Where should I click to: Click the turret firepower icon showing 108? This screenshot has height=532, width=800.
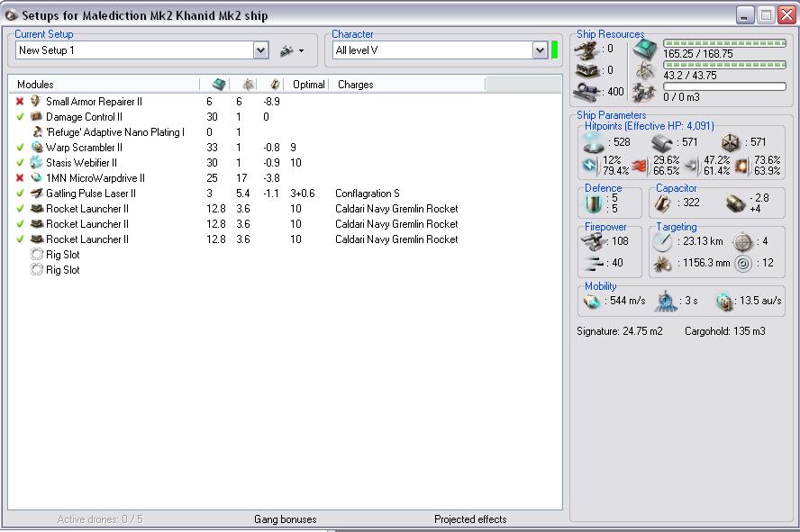595,241
